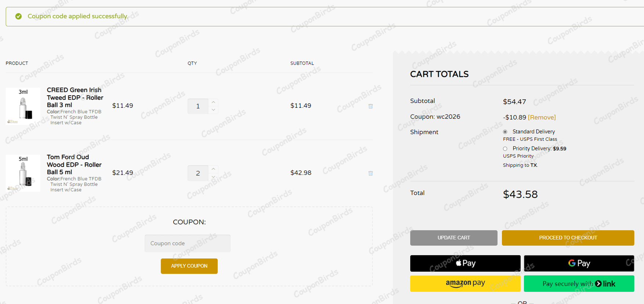Open Tom Ford Oud Wood EDP product link

pyautogui.click(x=74, y=165)
